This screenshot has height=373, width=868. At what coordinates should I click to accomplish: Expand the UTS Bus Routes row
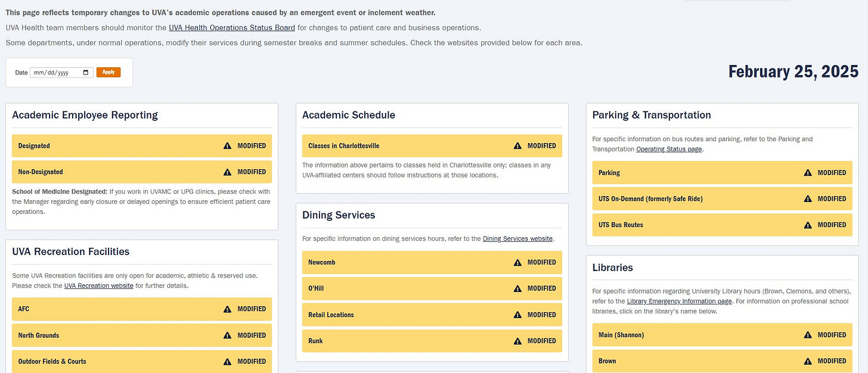point(723,225)
